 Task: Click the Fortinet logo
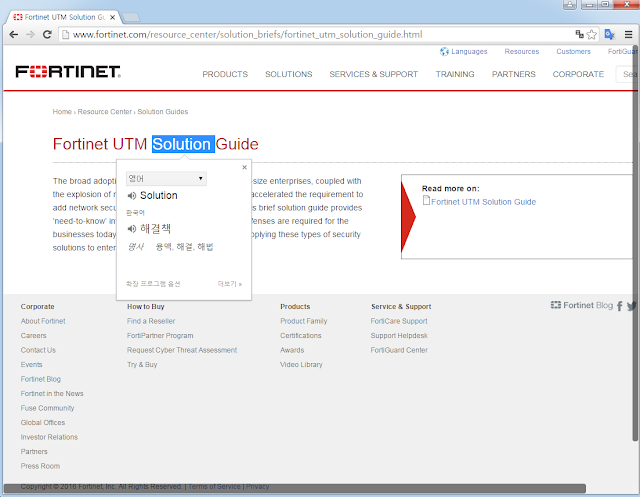[x=68, y=71]
